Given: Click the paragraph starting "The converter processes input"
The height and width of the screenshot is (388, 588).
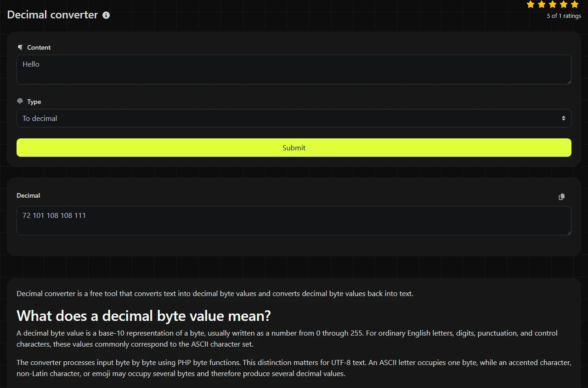Looking at the screenshot, I should tap(294, 368).
